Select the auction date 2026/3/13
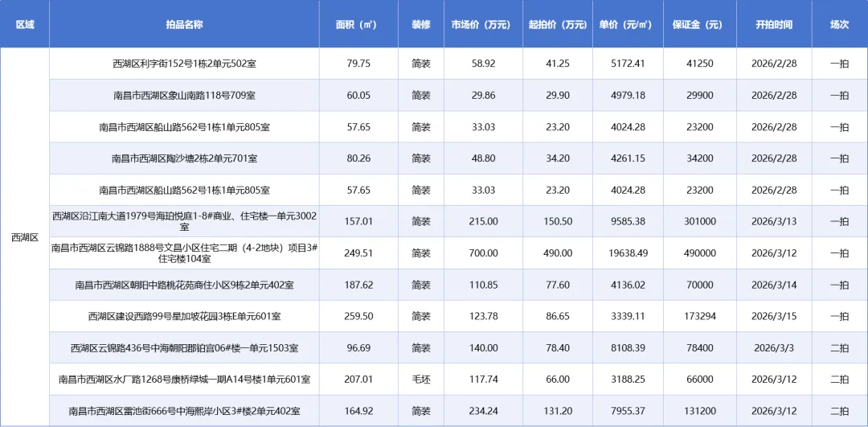The width and height of the screenshot is (868, 427). [774, 221]
